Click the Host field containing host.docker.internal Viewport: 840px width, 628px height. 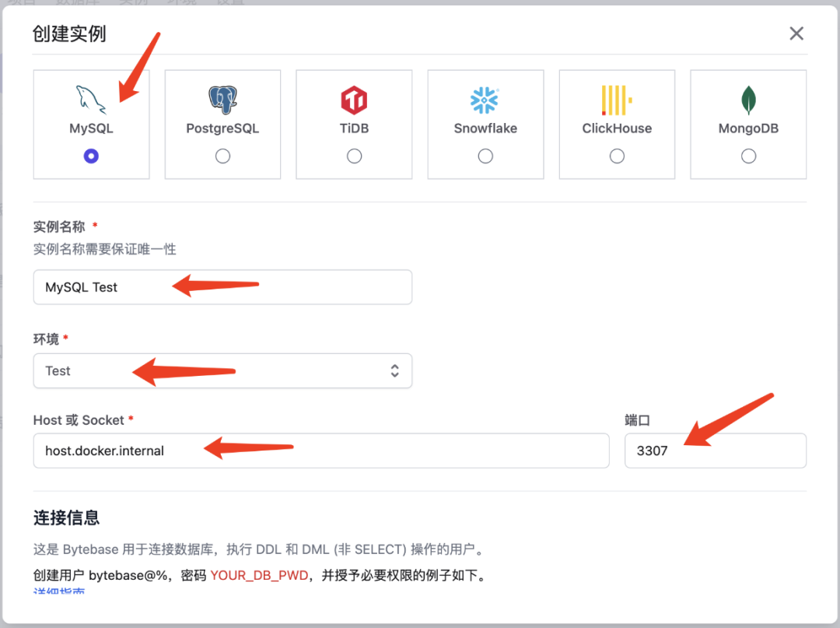(x=321, y=451)
